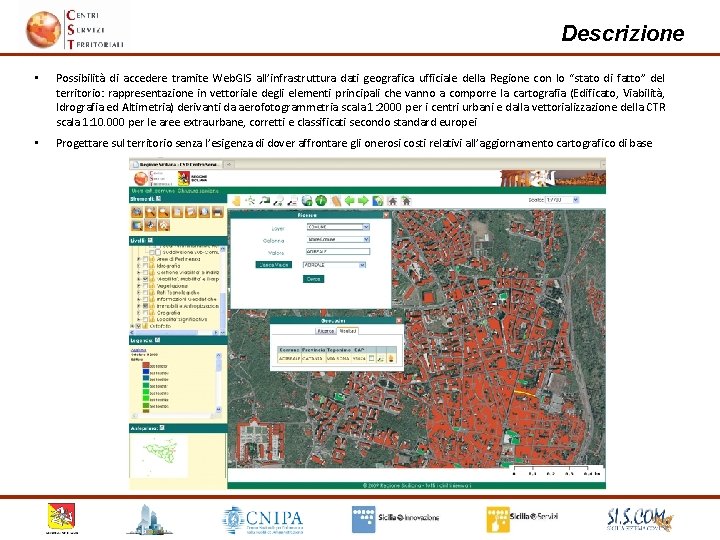Uncheck the Immobili e Antropizzazioni checkbox
The height and width of the screenshot is (540, 720).
(146, 306)
